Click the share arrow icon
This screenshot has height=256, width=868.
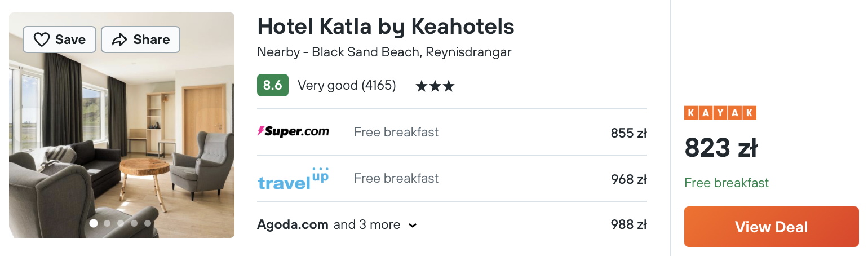119,39
